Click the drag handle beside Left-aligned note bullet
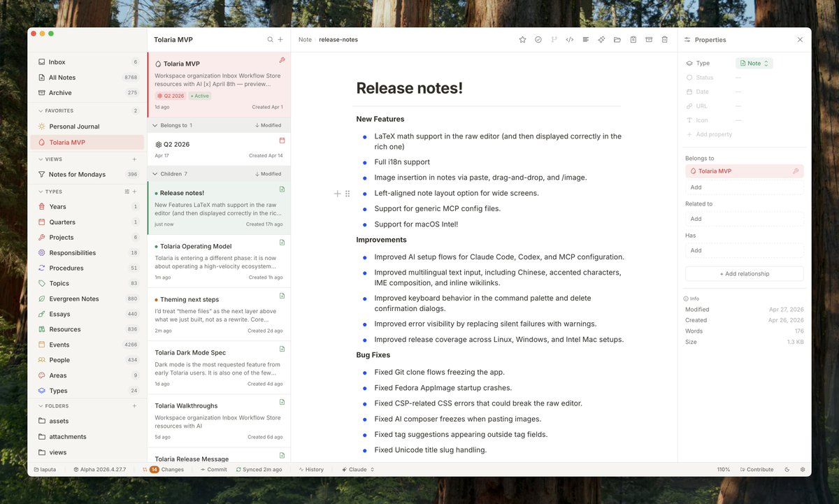839x504 pixels. [x=347, y=194]
